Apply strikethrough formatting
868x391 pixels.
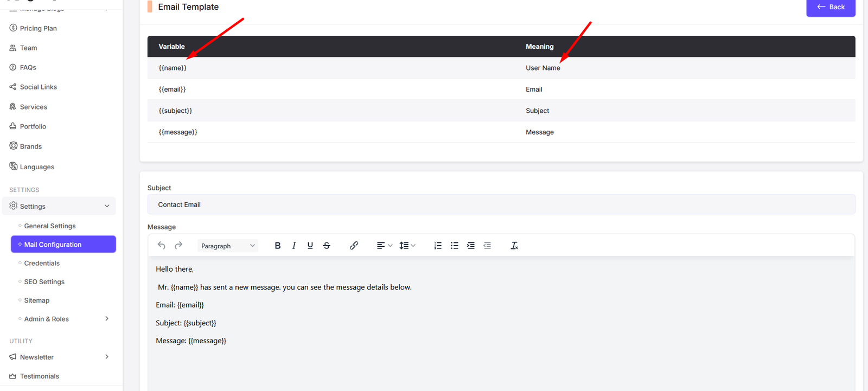pos(327,246)
